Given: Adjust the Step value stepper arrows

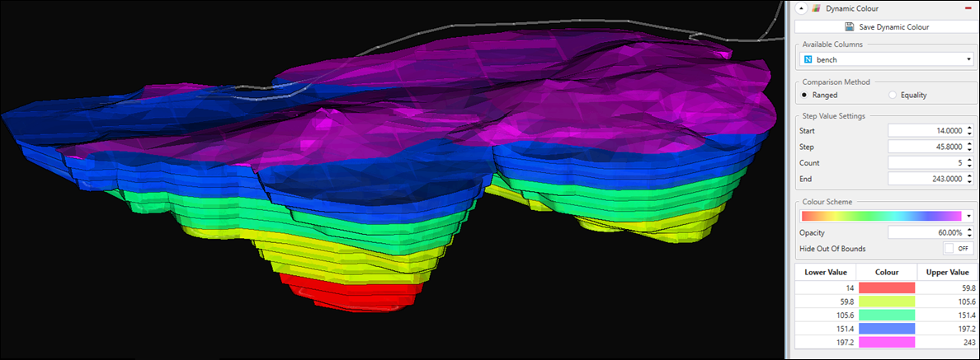Looking at the screenshot, I should 969,147.
